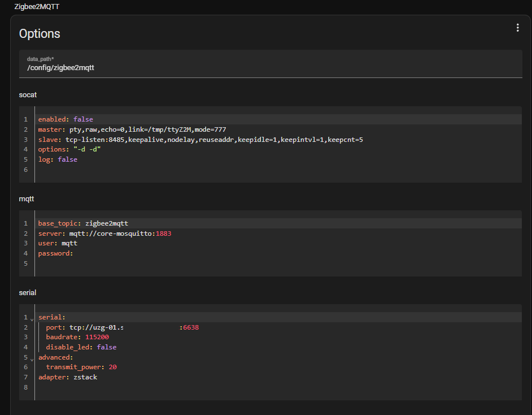Click the 'user: mqtt' line
This screenshot has width=532, height=415.
[278, 244]
